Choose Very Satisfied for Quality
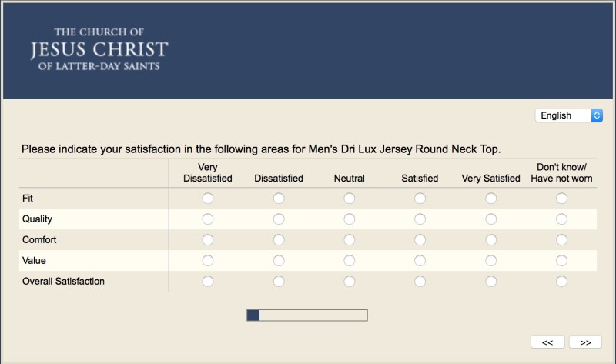This screenshot has height=364, width=616. [491, 219]
